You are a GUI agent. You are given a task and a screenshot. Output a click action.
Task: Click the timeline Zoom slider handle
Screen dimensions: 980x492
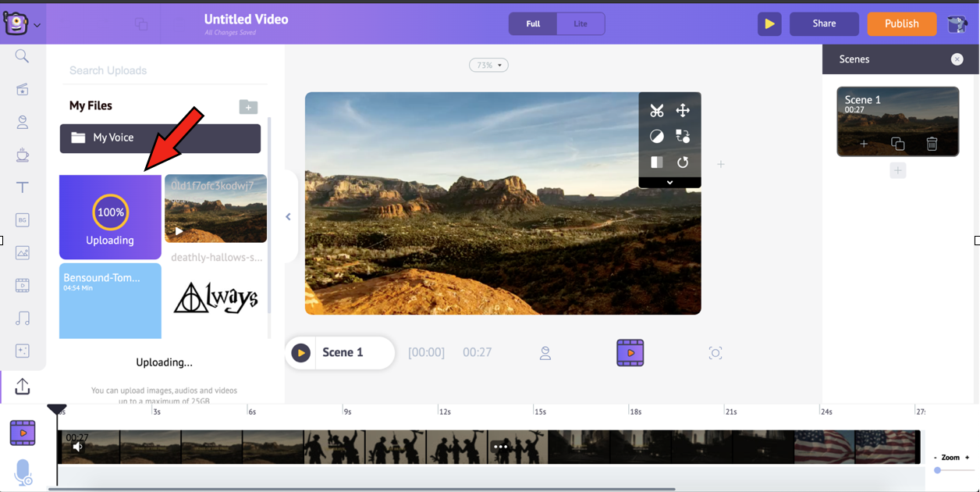[x=937, y=470]
